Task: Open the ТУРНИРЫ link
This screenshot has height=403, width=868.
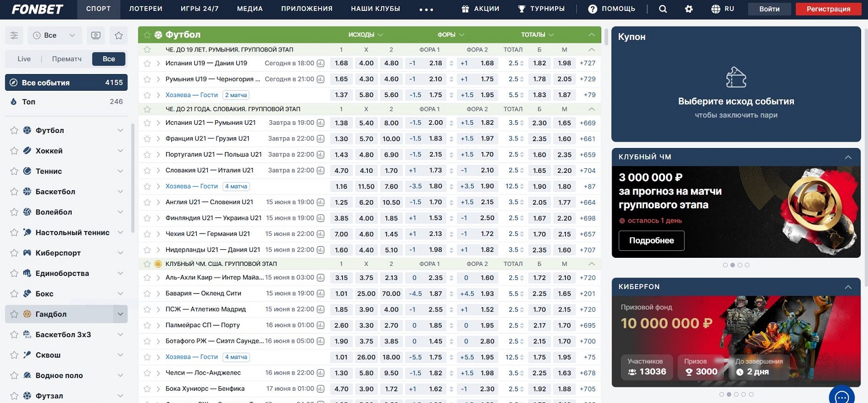Action: tap(541, 9)
